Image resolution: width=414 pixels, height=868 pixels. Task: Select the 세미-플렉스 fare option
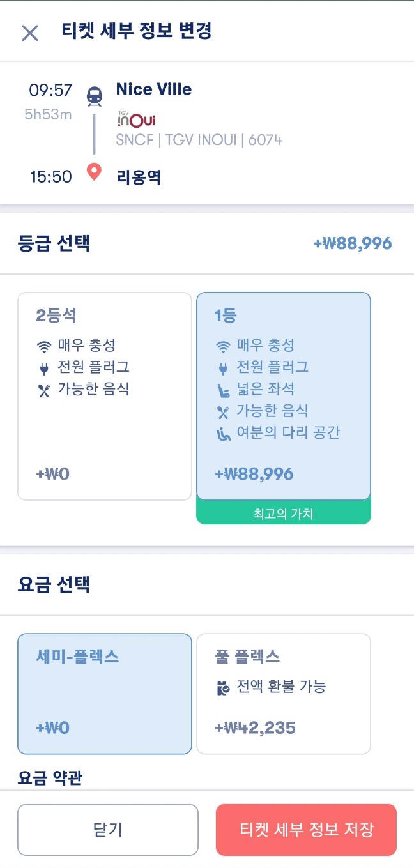pos(104,694)
